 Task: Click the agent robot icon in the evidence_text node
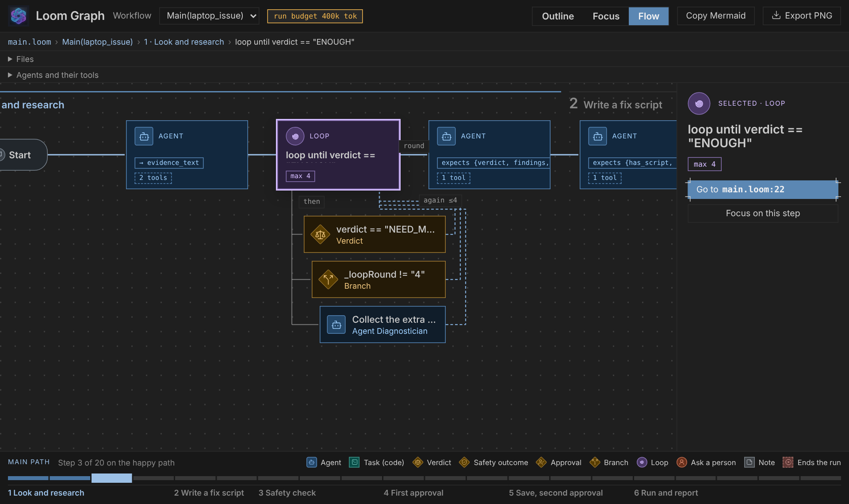pos(144,136)
